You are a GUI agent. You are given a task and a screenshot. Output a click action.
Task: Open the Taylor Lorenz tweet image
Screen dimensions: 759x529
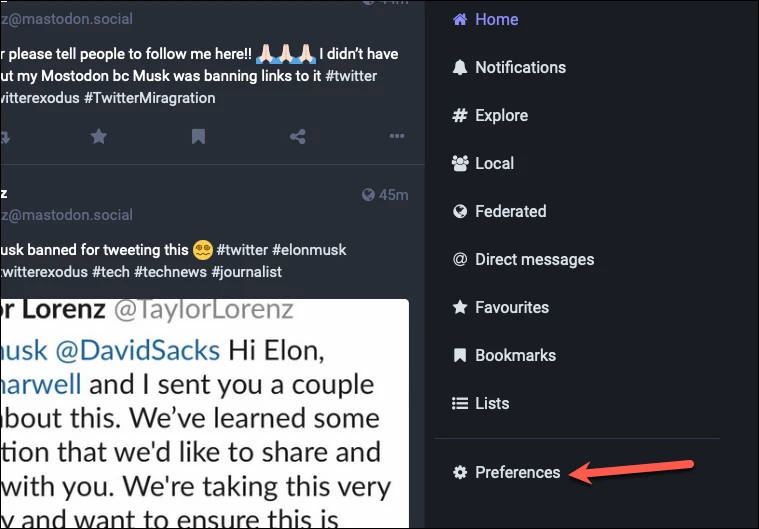click(204, 414)
